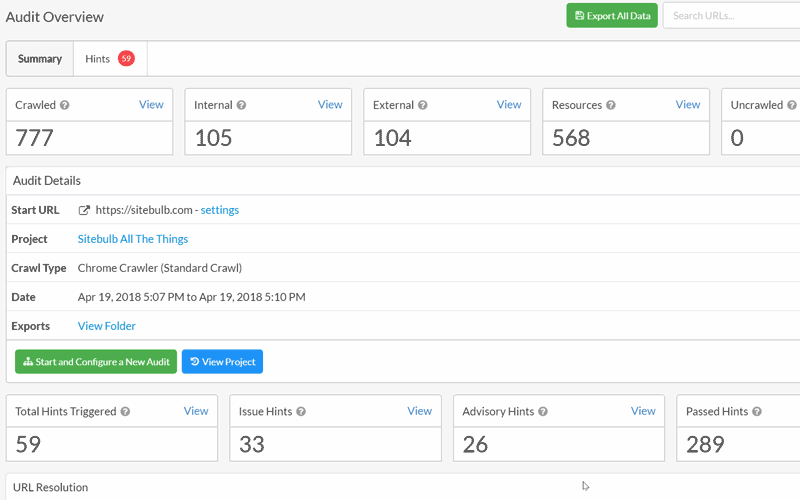Focus the Search URLs input field

tap(732, 16)
